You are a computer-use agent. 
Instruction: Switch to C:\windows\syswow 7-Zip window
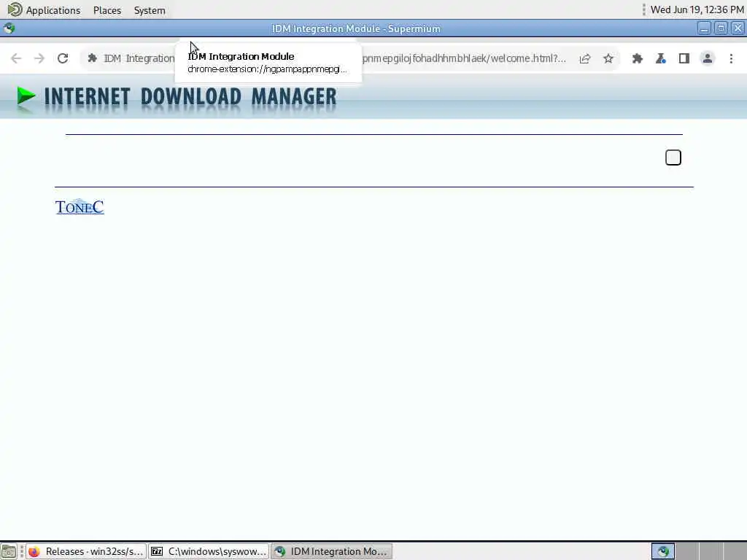(209, 551)
